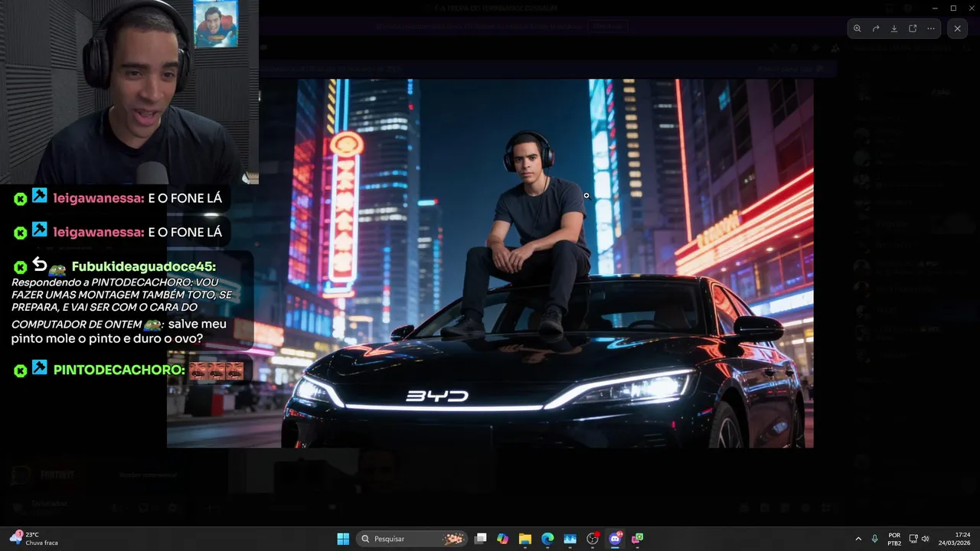Expand the hidden system tray icons chevron
980x551 pixels.
(x=858, y=539)
